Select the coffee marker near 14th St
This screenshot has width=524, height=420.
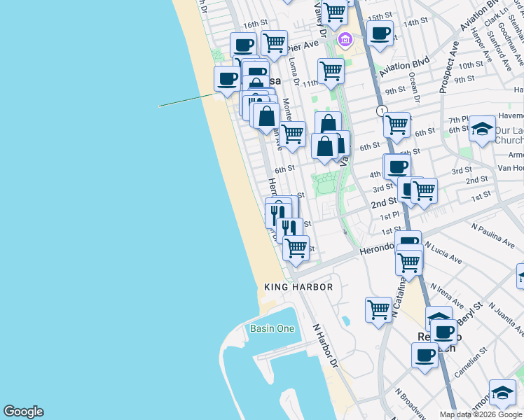pos(380,35)
